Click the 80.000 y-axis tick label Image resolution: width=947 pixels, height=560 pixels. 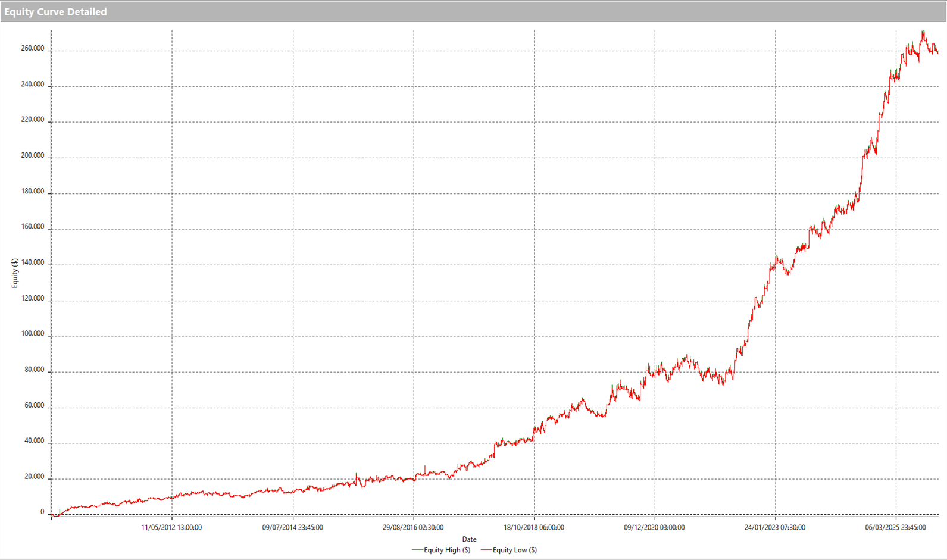tap(34, 370)
